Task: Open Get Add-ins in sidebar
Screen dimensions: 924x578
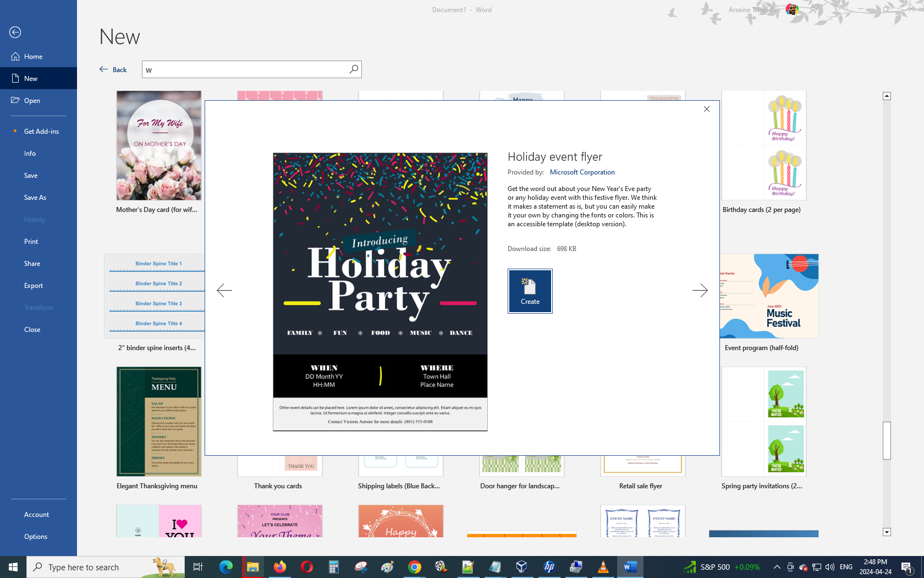Action: point(41,132)
